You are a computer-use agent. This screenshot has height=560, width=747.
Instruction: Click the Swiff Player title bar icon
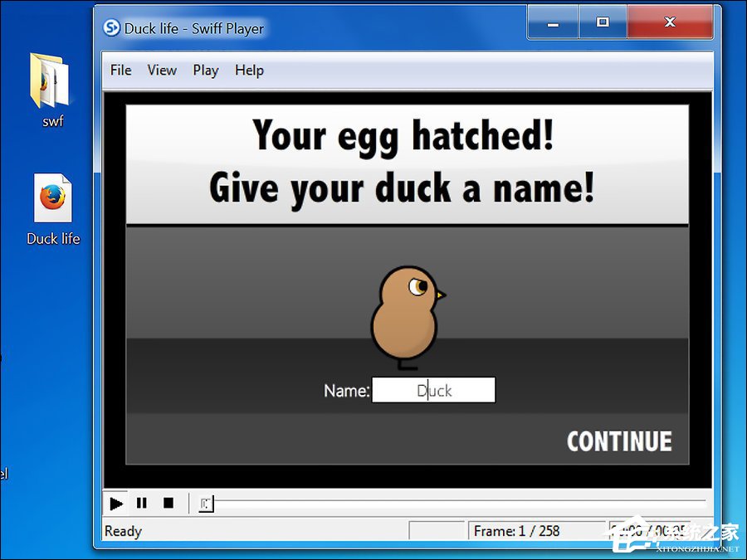pos(112,28)
